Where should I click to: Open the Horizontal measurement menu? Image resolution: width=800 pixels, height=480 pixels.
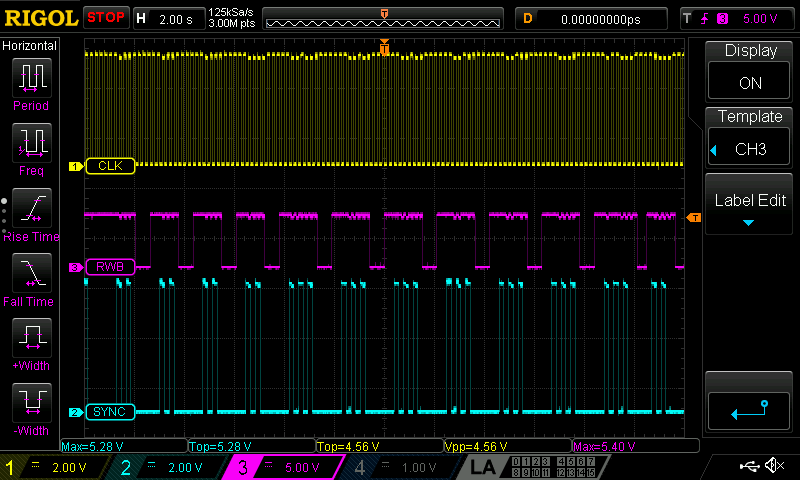(30, 46)
